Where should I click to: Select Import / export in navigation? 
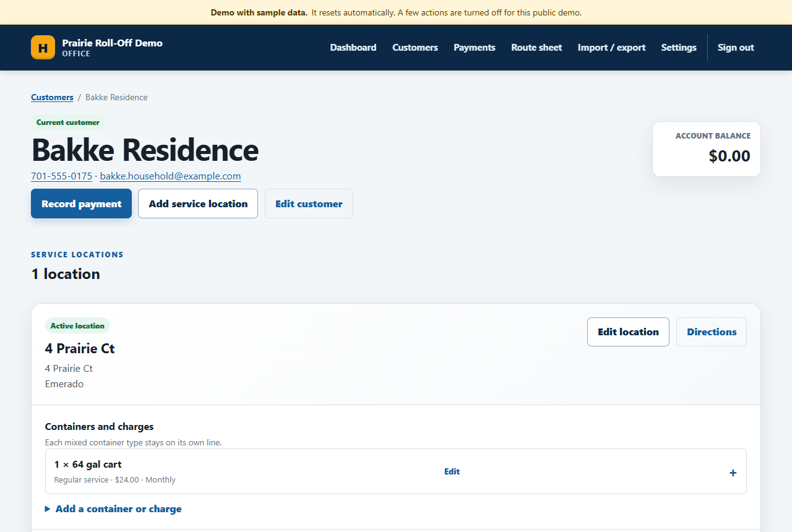click(612, 48)
